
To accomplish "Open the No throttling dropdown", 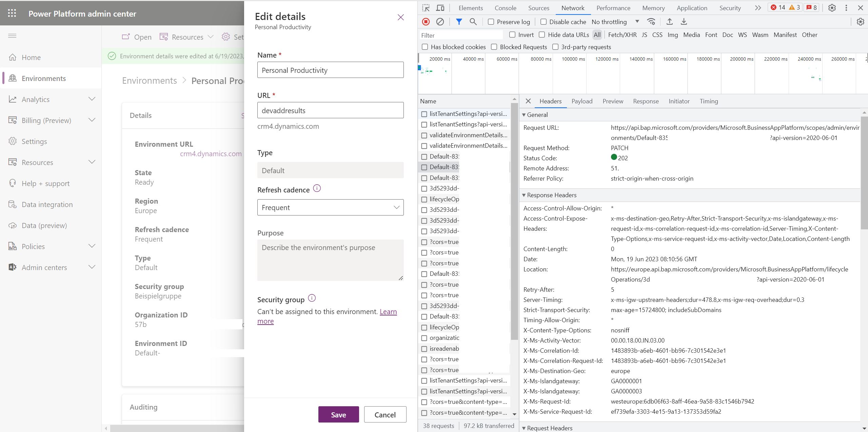I will point(615,22).
